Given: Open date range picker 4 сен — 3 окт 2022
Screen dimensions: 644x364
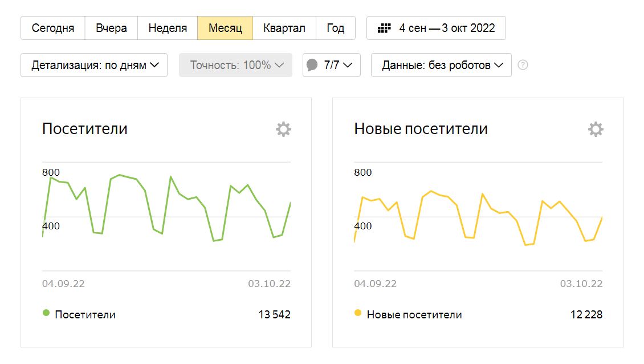Looking at the screenshot, I should pos(436,28).
